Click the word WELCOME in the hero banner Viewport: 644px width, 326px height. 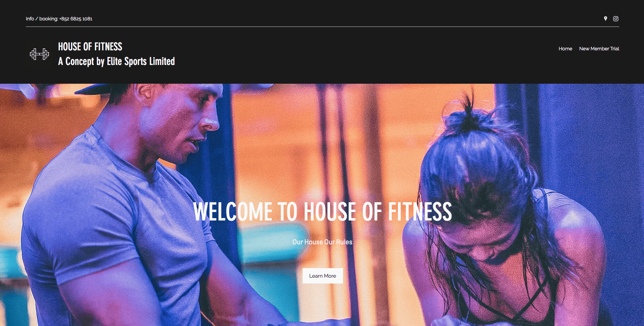233,212
